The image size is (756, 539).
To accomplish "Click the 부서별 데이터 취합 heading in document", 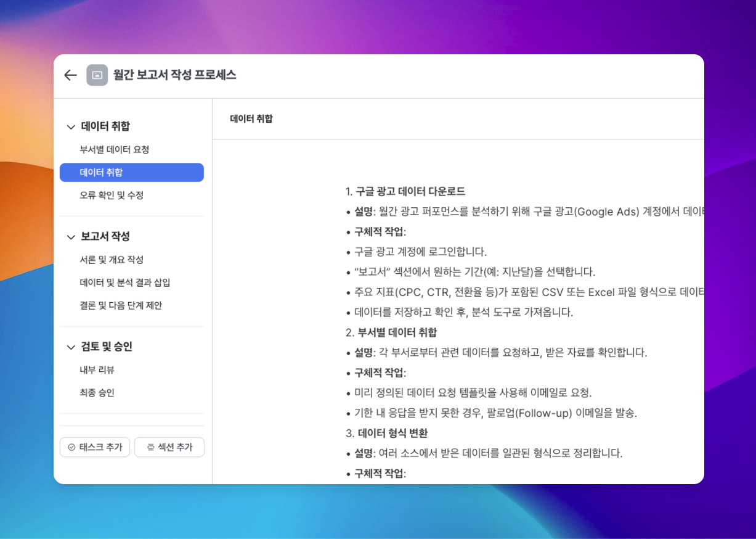I will pos(397,332).
